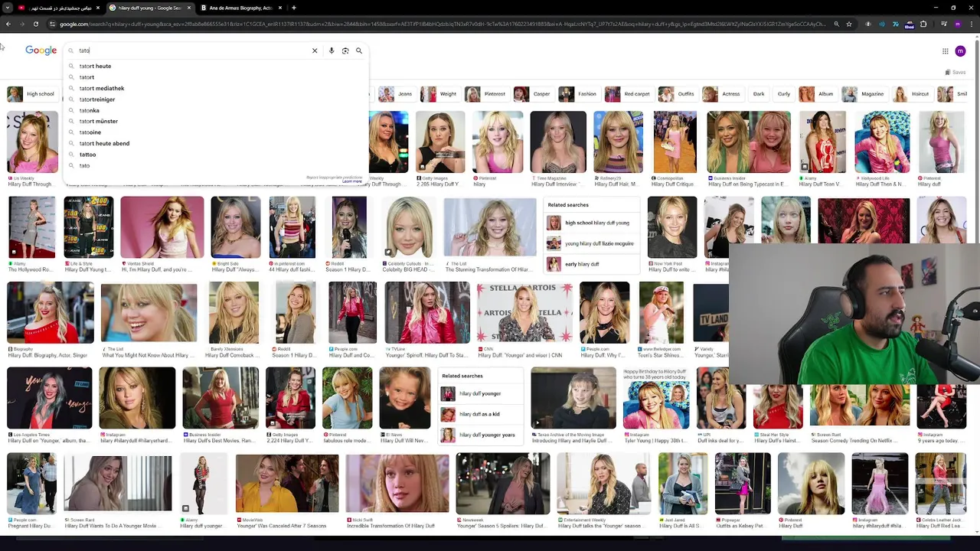The height and width of the screenshot is (551, 980).
Task: Open Google Lens image search icon
Action: [x=345, y=51]
